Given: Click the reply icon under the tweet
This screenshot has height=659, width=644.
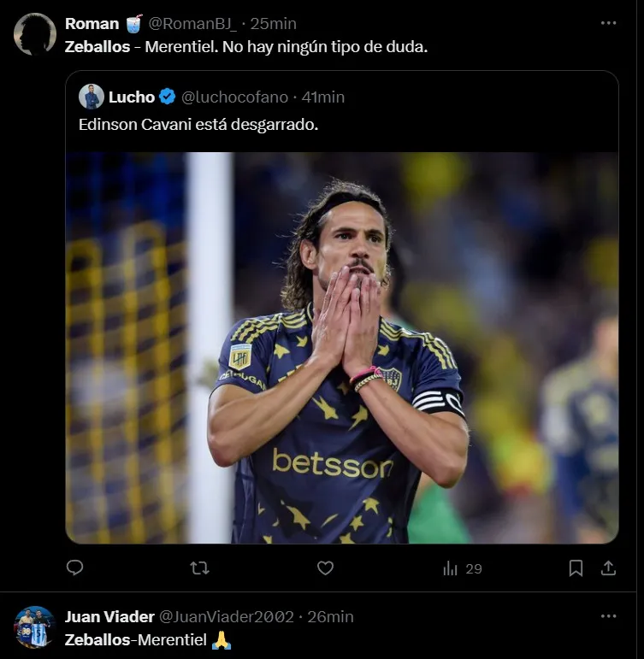Looking at the screenshot, I should (75, 568).
